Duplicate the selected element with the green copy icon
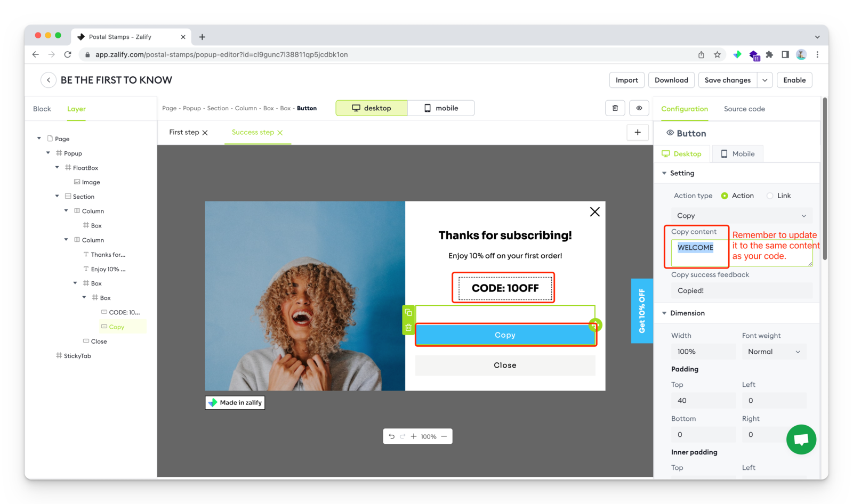The width and height of the screenshot is (853, 504). (408, 313)
